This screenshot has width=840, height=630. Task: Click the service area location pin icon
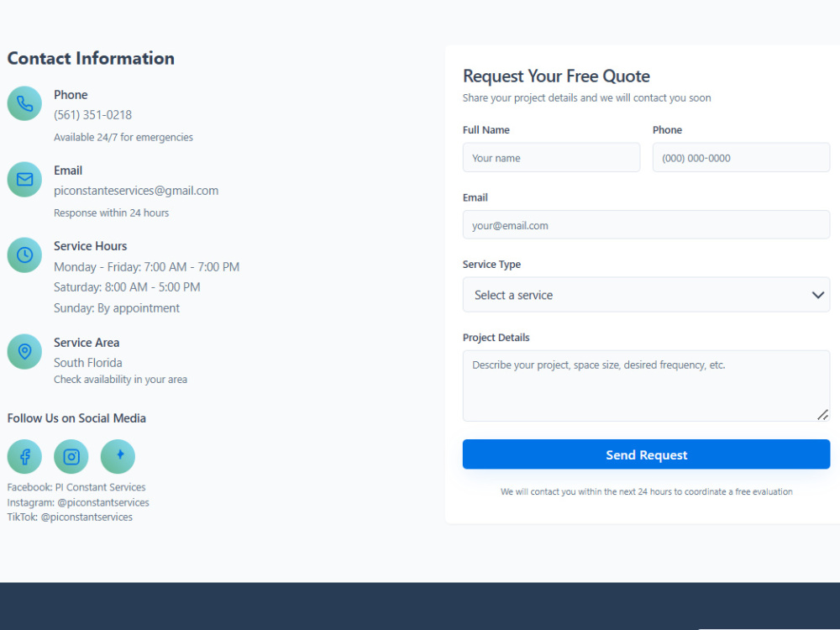coord(24,351)
